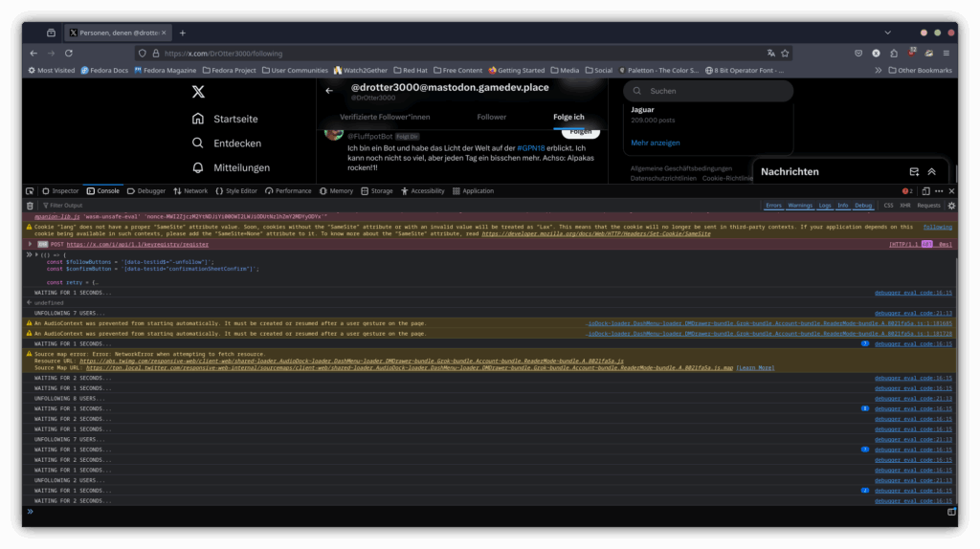Toggle the Warnings filter
Image resolution: width=980 pixels, height=549 pixels.
click(800, 206)
